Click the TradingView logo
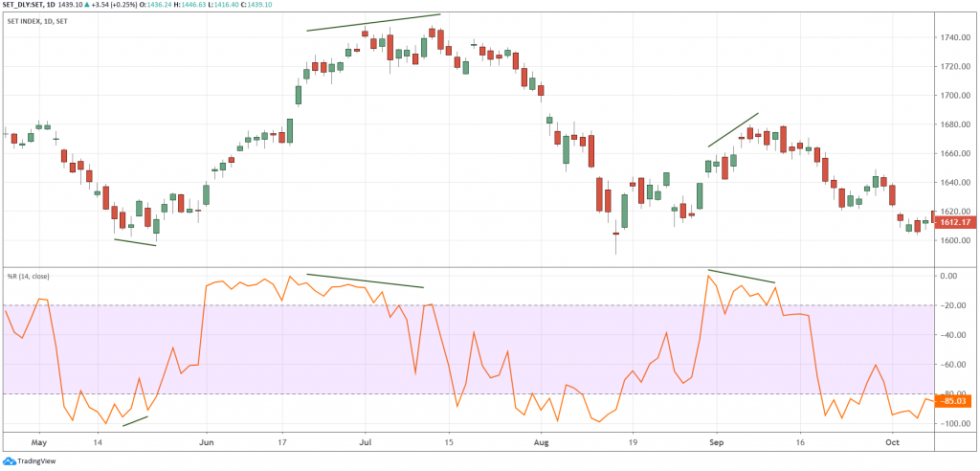980x471 pixels. click(x=30, y=461)
